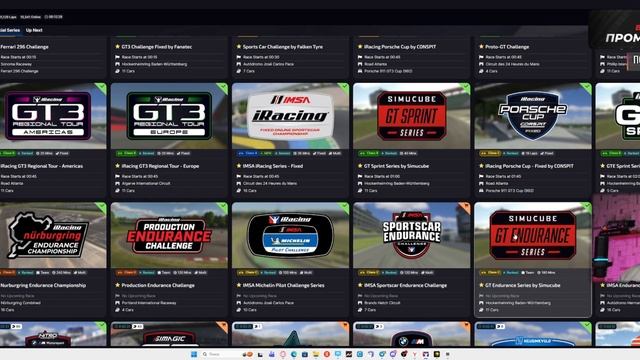Image resolution: width=640 pixels, height=360 pixels.
Task: Click track icon for Circuit des 24 Heures in IMSA iRacing Series card
Action: click(239, 184)
